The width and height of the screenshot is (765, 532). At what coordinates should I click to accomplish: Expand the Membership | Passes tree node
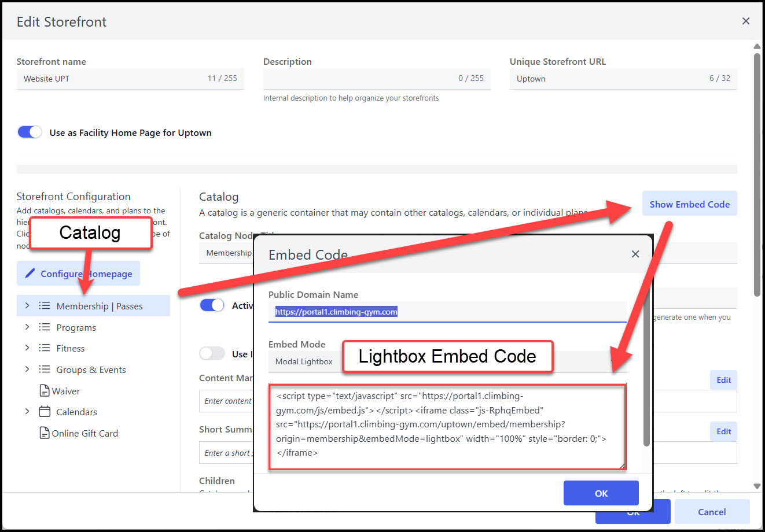point(27,306)
